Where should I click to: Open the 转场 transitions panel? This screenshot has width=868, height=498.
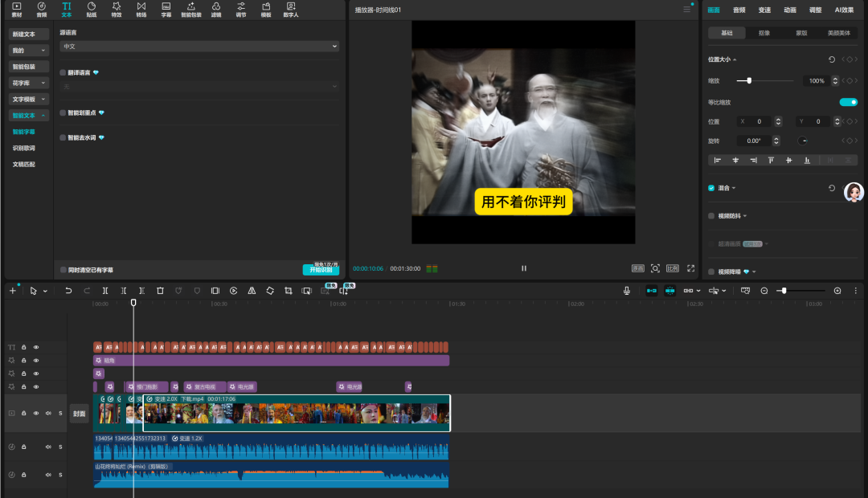click(x=141, y=10)
